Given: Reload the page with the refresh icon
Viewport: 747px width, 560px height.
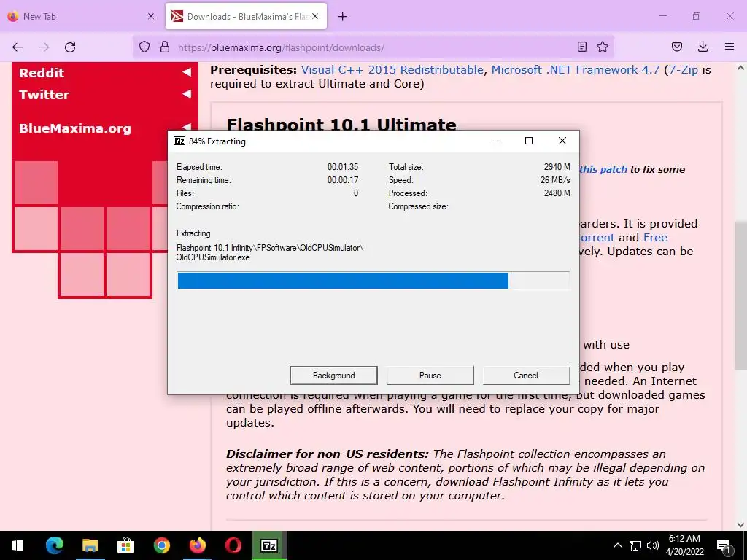Looking at the screenshot, I should 70,47.
